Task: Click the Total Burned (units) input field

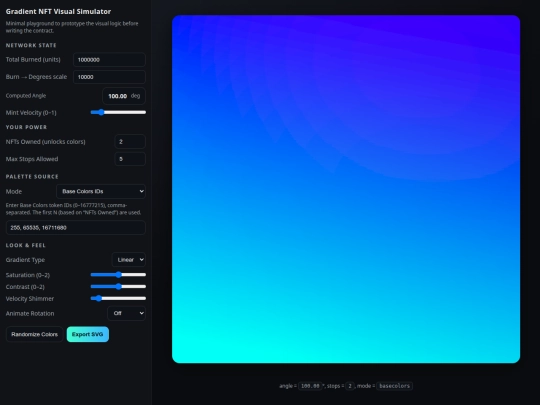Action: pyautogui.click(x=109, y=60)
